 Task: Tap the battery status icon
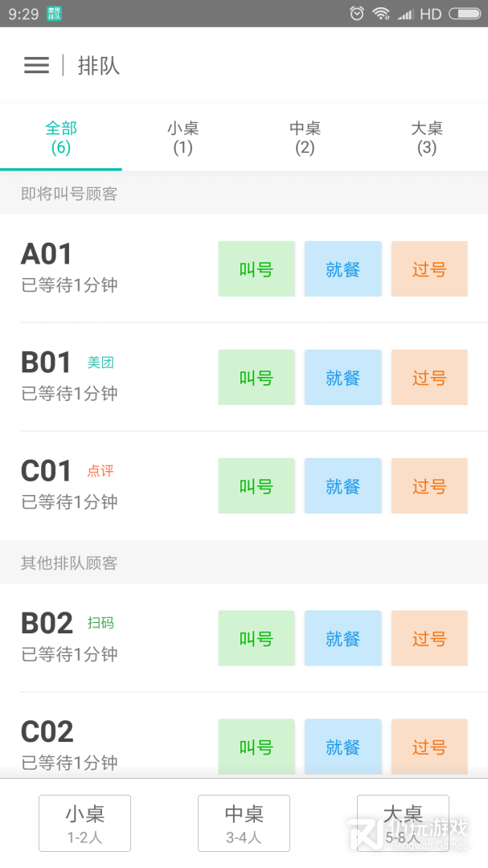(464, 14)
